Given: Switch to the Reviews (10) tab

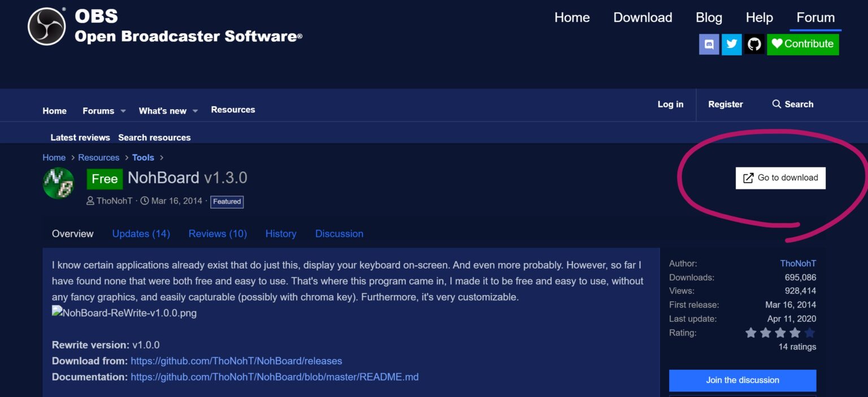Looking at the screenshot, I should (218, 234).
